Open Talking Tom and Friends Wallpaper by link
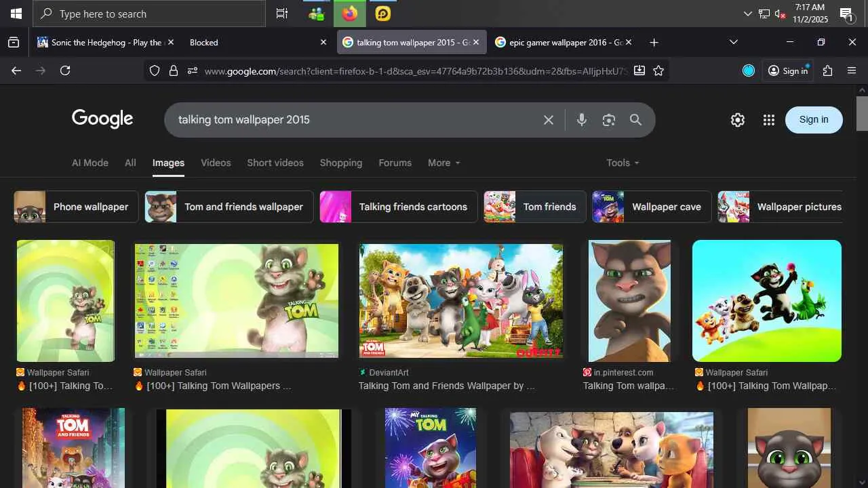This screenshot has height=488, width=868. 447,386
